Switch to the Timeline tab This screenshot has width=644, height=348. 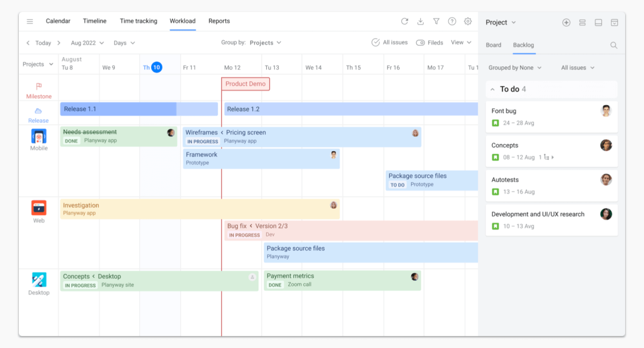(95, 21)
